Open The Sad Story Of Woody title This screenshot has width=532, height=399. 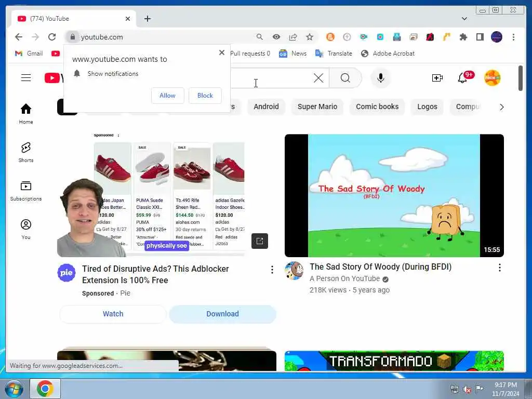coord(380,267)
